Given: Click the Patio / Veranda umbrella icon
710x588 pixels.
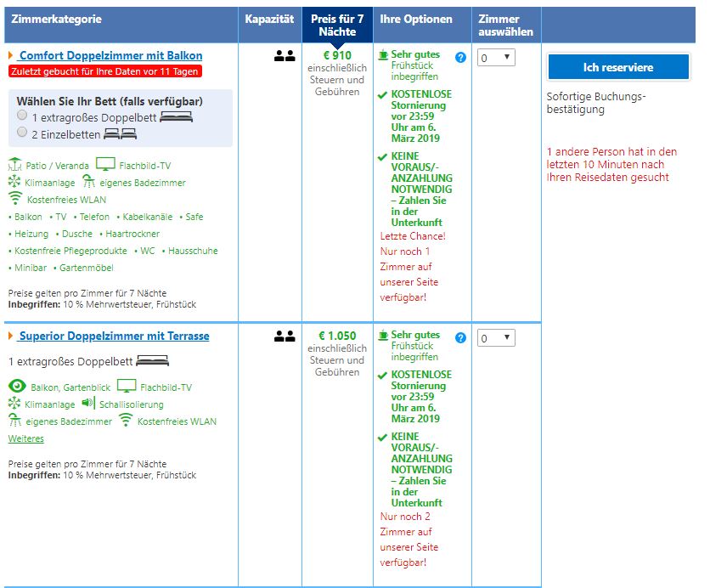Looking at the screenshot, I should (14, 165).
